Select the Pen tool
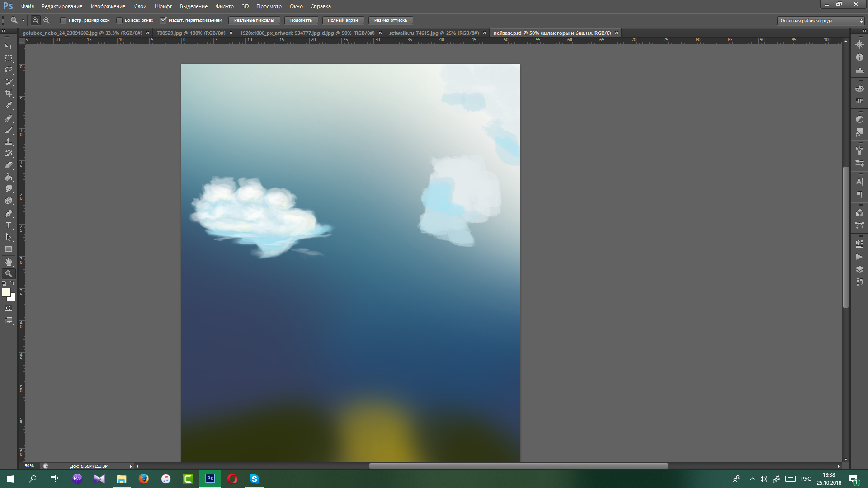Viewport: 868px width, 488px height. 9,213
